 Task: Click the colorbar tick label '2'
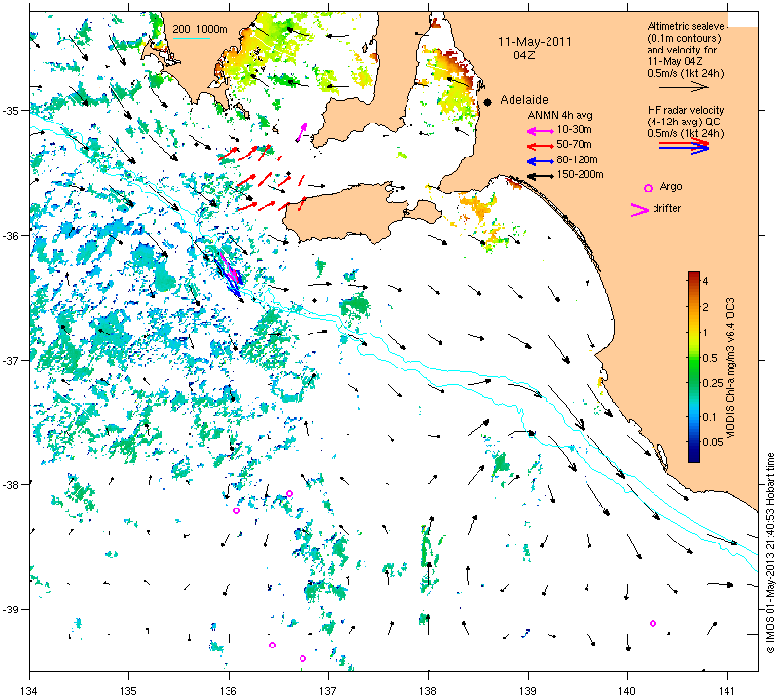point(706,307)
